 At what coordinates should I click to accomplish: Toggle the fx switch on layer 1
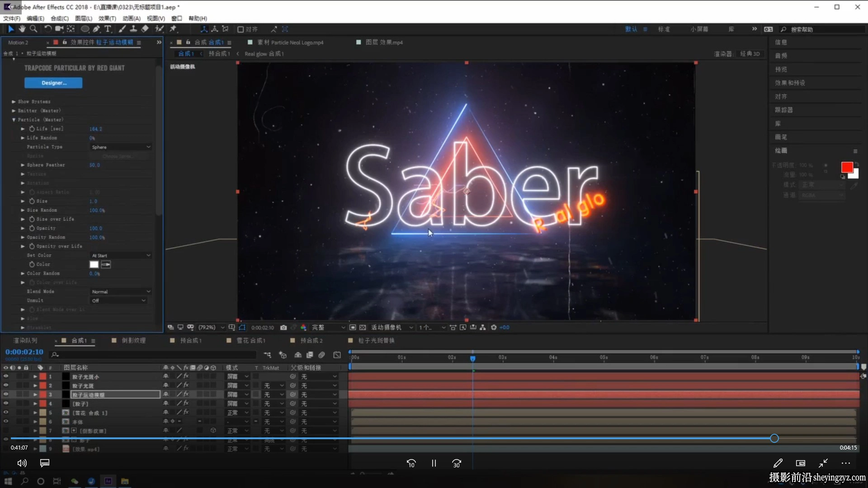point(186,376)
